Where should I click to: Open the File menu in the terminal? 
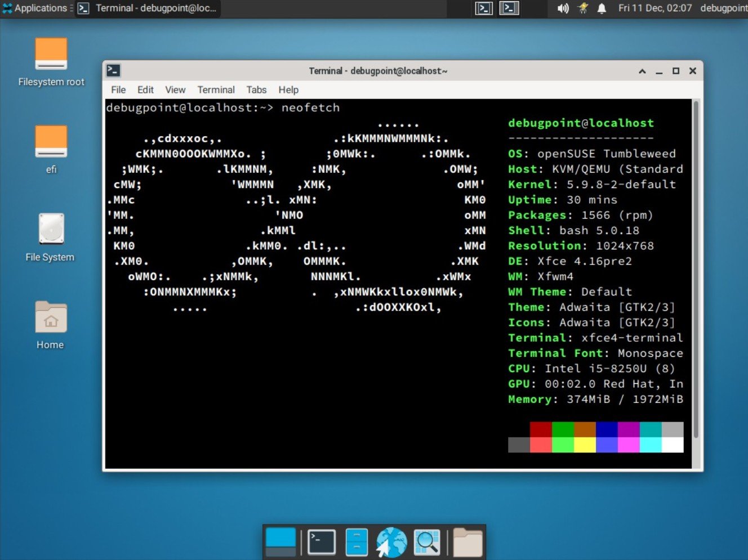[x=118, y=89]
